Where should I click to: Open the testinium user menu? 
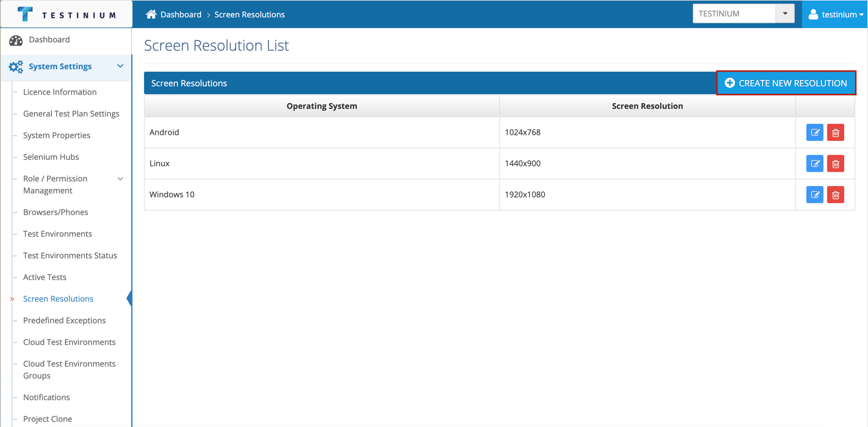pyautogui.click(x=835, y=14)
